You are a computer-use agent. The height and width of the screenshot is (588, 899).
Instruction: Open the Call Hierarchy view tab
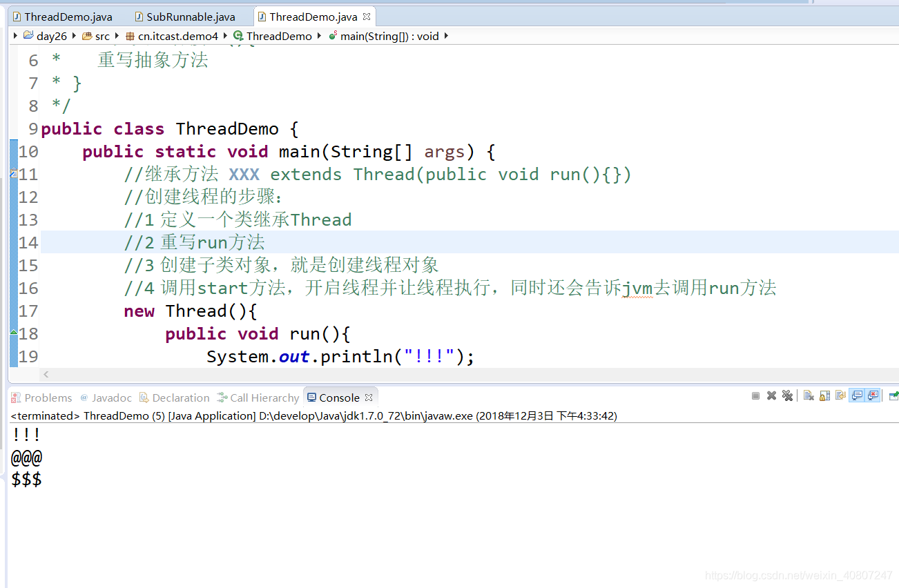[258, 398]
